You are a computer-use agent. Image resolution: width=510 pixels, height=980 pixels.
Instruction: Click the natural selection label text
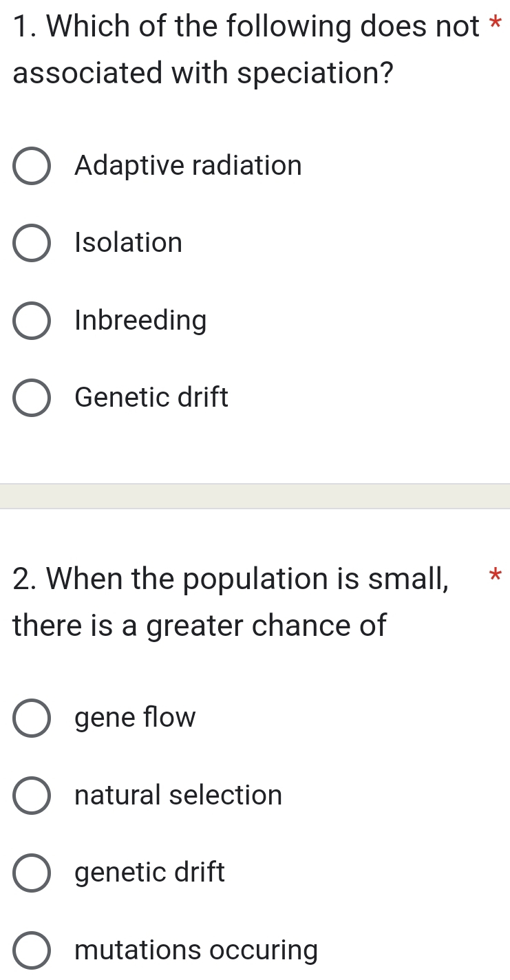click(178, 796)
